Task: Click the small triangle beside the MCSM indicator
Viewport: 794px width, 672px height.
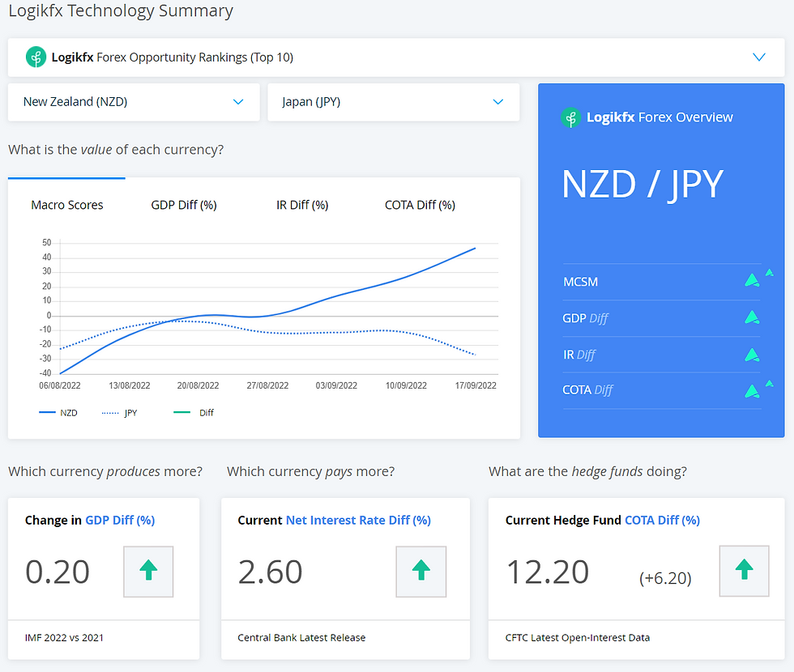Action: (770, 273)
